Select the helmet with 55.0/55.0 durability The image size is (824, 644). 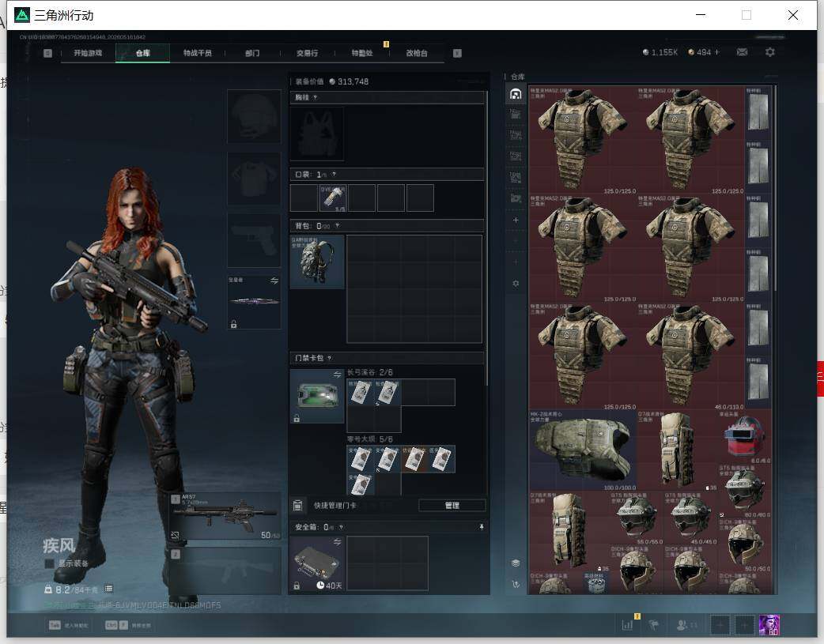(x=637, y=518)
